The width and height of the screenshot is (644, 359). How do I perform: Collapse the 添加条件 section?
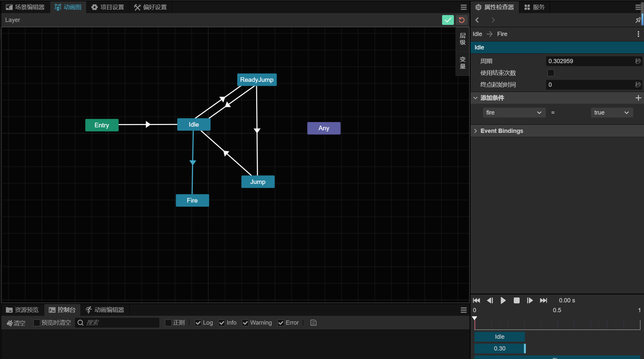[475, 98]
